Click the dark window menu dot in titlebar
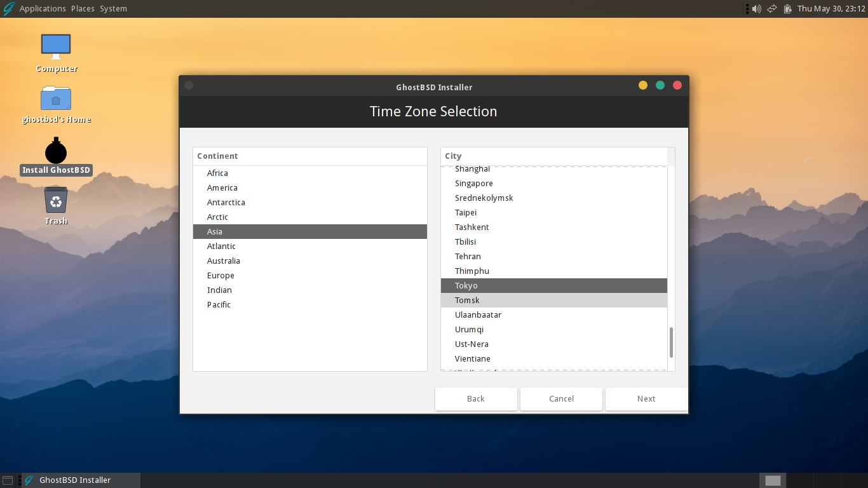This screenshot has height=488, width=868. click(x=189, y=85)
